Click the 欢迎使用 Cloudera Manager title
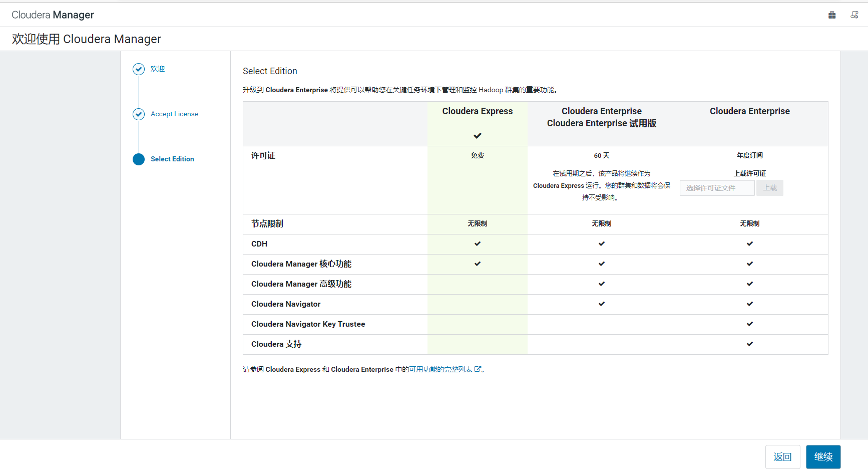The image size is (868, 474). 87,39
